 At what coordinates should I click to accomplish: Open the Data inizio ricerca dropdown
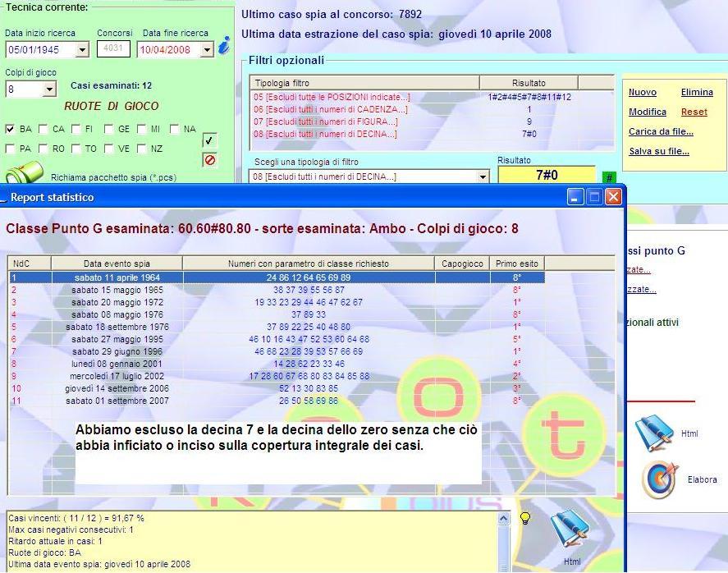[x=81, y=50]
